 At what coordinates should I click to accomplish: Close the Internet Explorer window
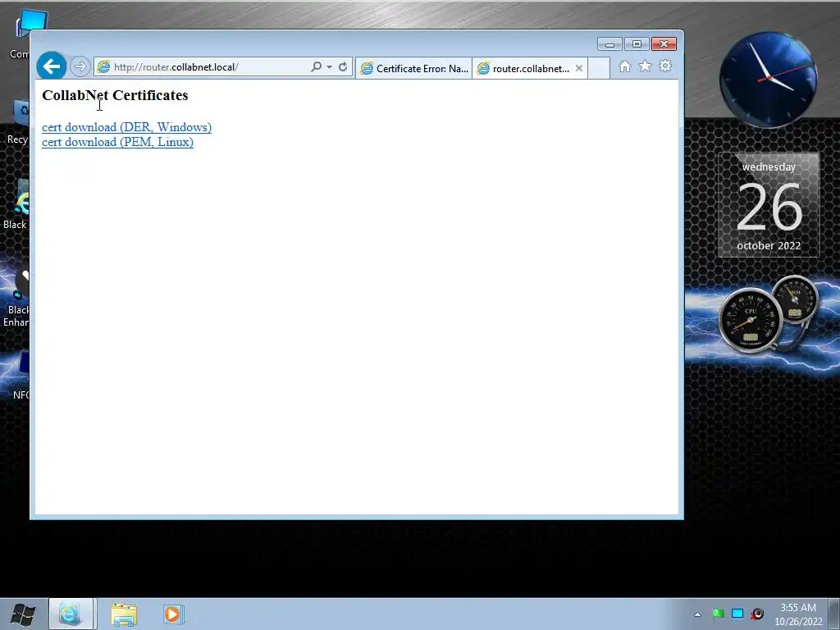(x=664, y=44)
